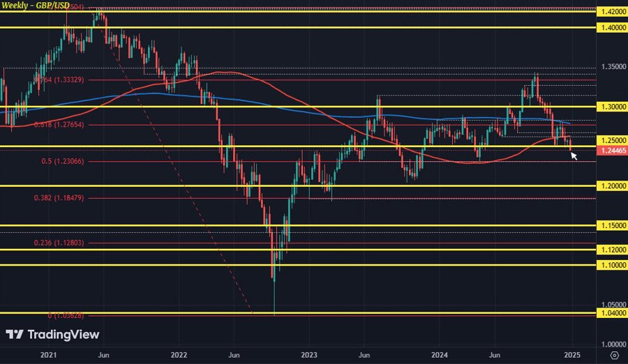Click current price tag 1.24465
The width and height of the screenshot is (628, 364).
pos(611,151)
